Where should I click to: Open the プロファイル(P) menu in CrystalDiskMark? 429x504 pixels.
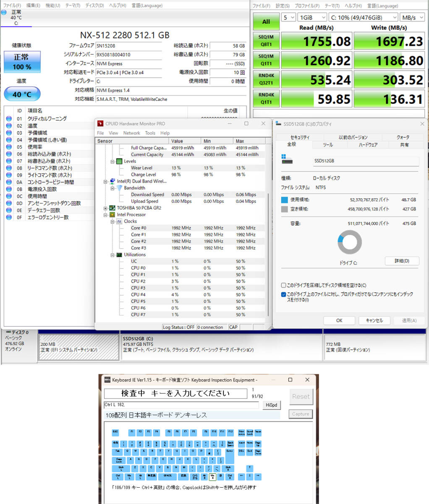point(307,6)
